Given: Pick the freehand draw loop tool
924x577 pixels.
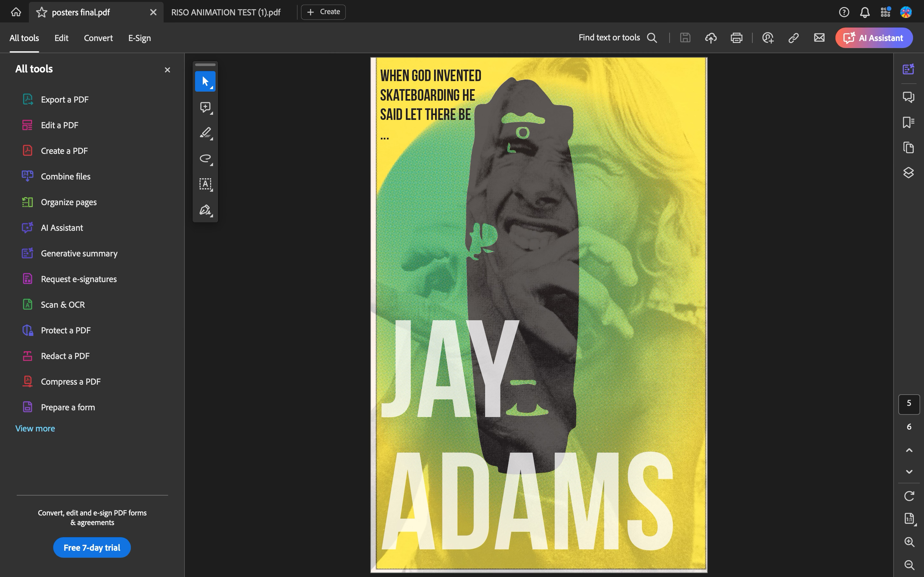Looking at the screenshot, I should pos(205,158).
